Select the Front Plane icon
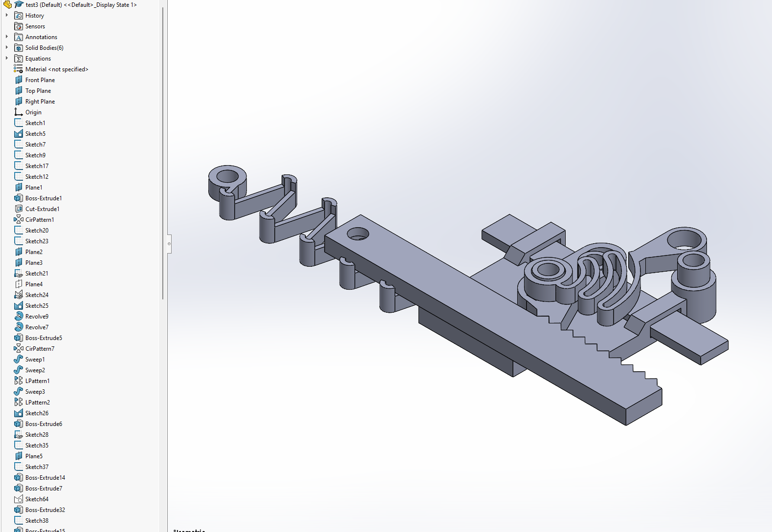Screen dimensions: 772x532 [x=19, y=80]
